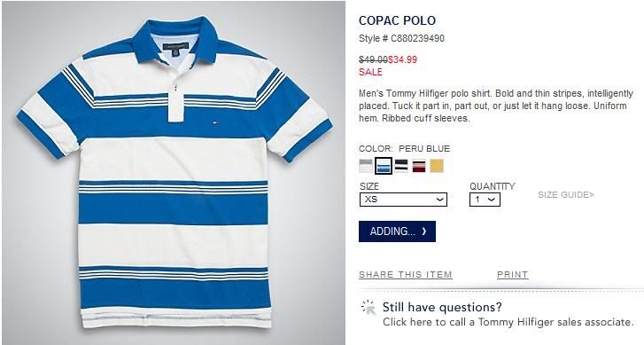Click the Tommy Hilfiger flag logo on the shirt
The width and height of the screenshot is (644, 345).
coord(214,122)
